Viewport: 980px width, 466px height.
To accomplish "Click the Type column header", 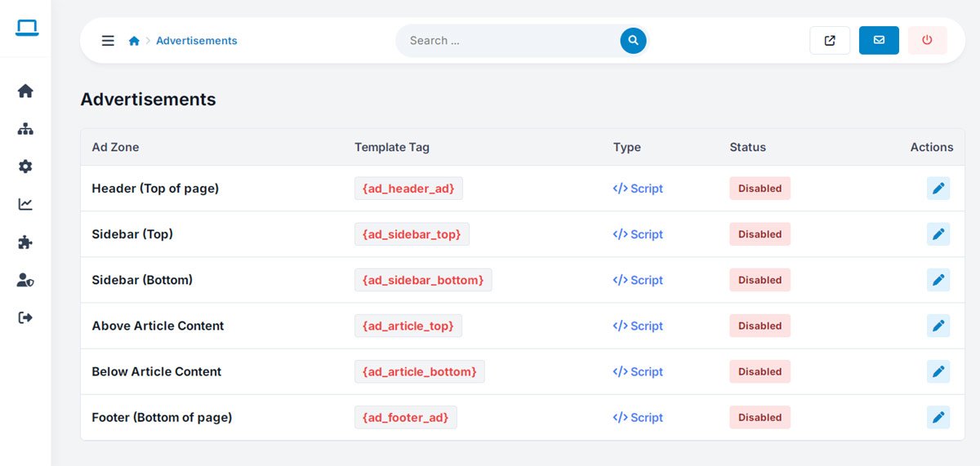I will tap(627, 148).
